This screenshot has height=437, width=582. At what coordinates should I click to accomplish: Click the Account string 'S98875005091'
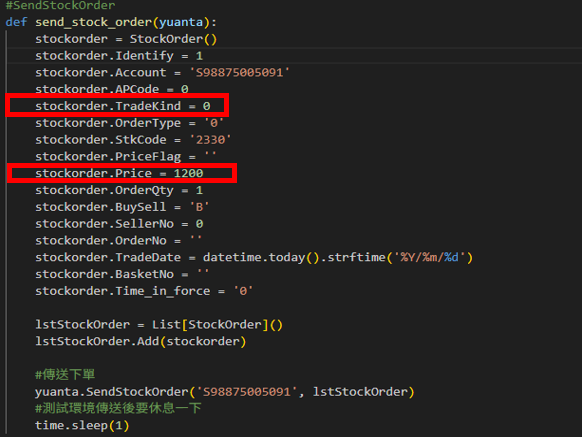[239, 72]
